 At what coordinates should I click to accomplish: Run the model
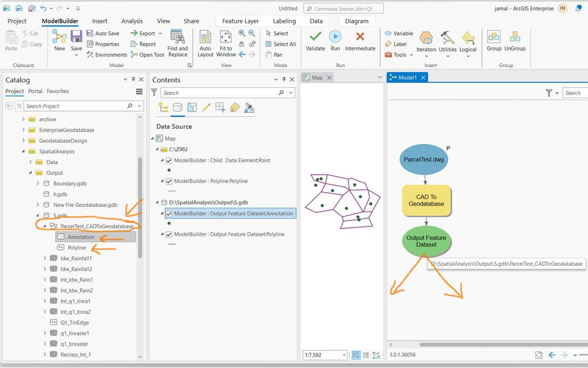pos(335,41)
